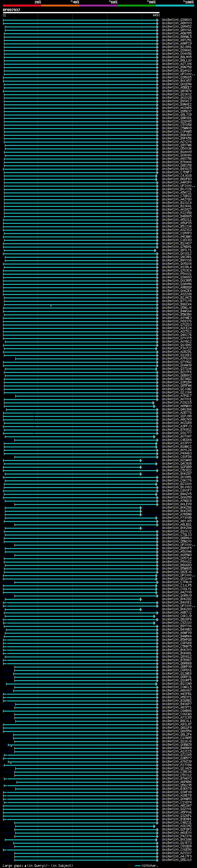Open hit UniRef100_Q8YW74
The height and width of the screenshot is (868, 197).
[x=177, y=91]
